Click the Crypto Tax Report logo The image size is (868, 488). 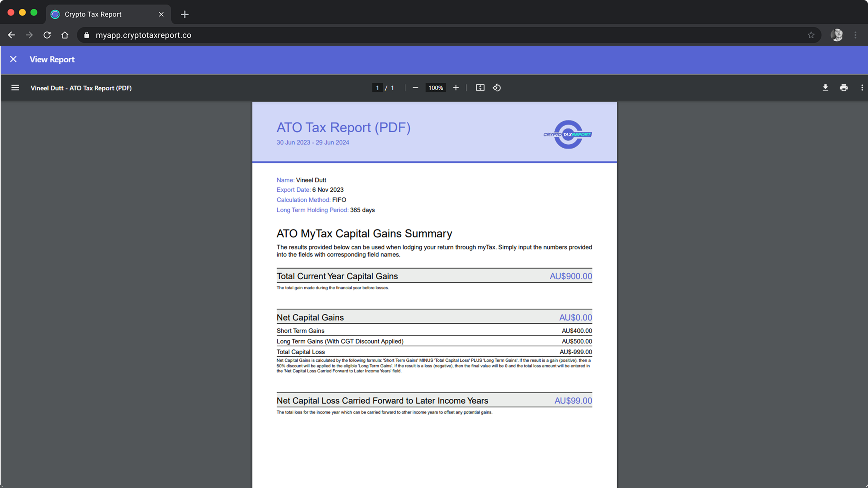568,134
